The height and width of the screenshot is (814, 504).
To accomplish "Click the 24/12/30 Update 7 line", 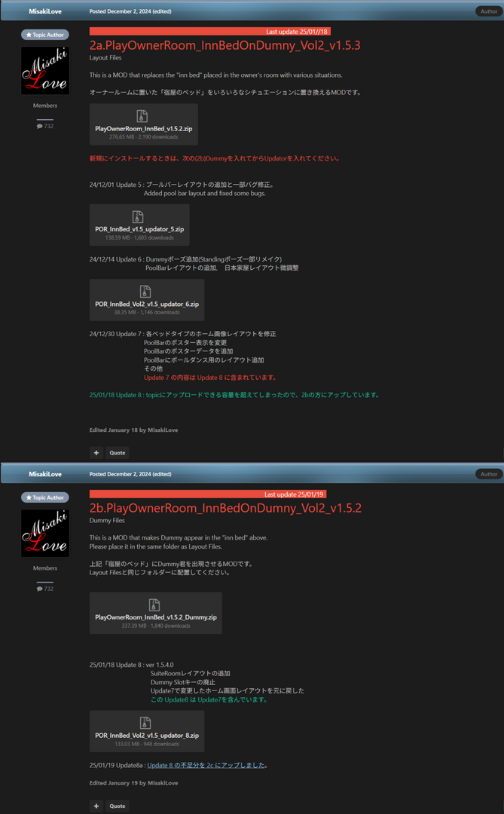I will [x=183, y=334].
